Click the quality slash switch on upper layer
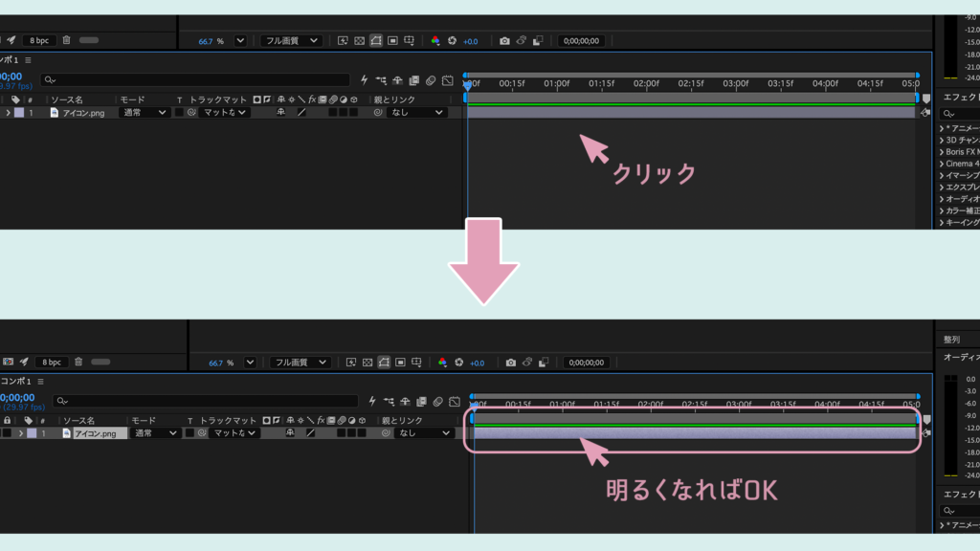The height and width of the screenshot is (551, 980). (301, 113)
